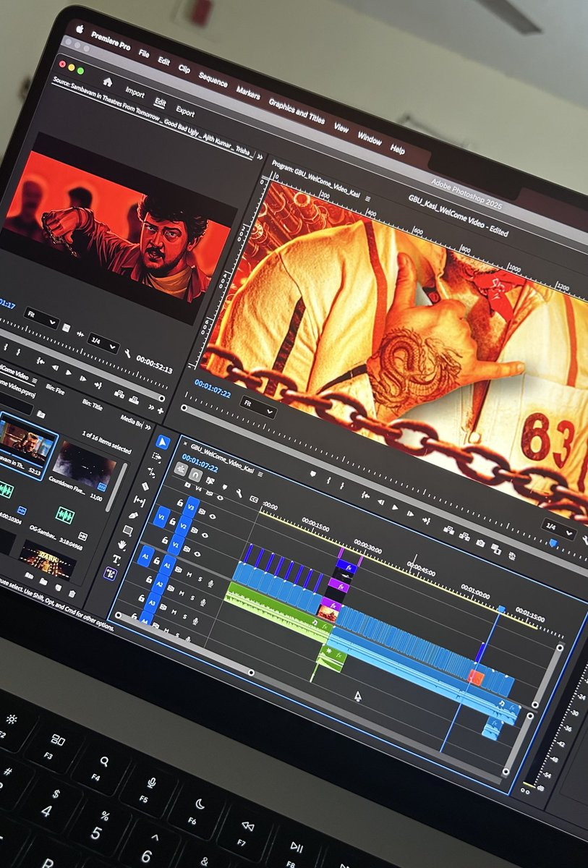
Task: Toggle the timeline Snap magnet button
Action: click(x=195, y=475)
